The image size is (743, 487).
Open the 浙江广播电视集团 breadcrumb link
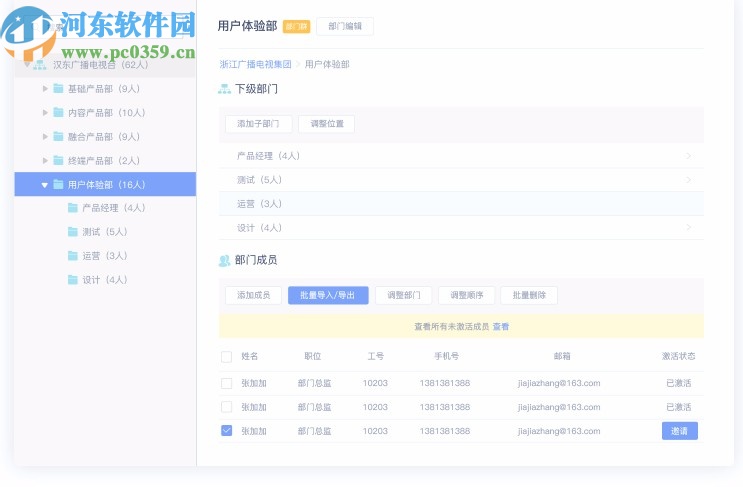click(x=255, y=64)
